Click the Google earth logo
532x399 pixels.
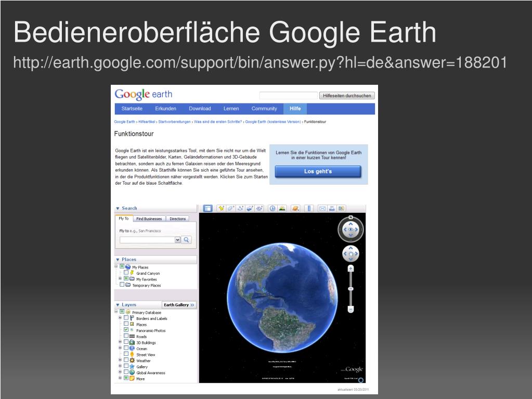[143, 94]
